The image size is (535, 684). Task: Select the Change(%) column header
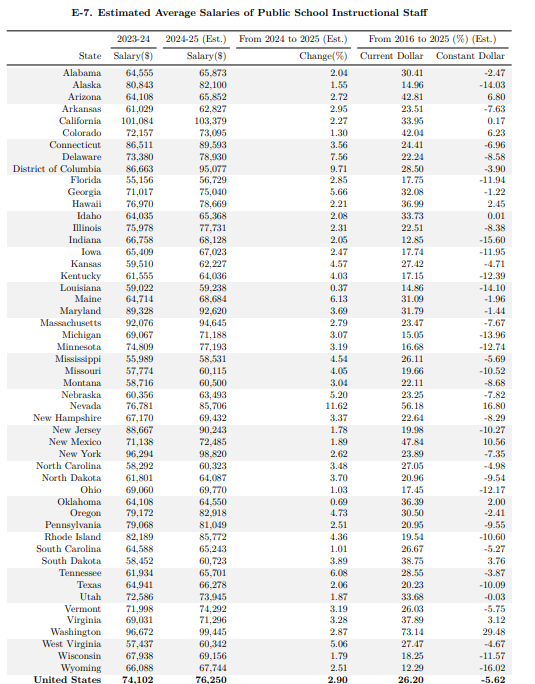pos(323,56)
